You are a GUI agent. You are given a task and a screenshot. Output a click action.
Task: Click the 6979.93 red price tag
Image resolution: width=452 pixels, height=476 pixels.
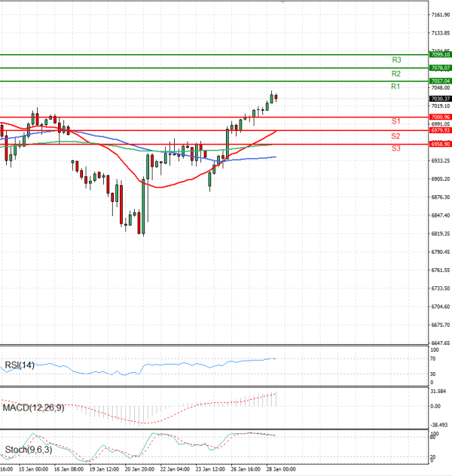coord(440,130)
